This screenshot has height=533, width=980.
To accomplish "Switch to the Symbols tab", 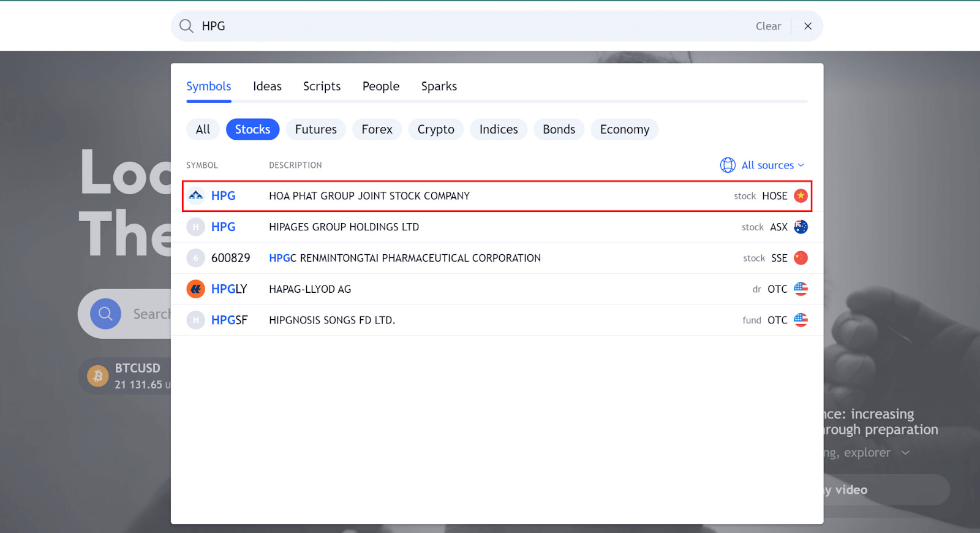I will pos(209,86).
